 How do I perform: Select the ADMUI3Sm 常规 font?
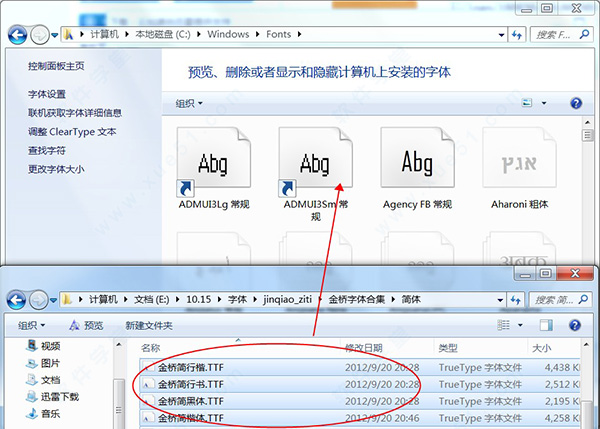315,175
